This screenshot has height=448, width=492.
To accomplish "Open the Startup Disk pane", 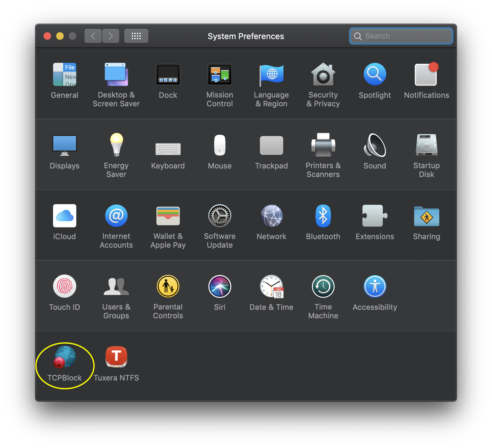I will click(426, 146).
